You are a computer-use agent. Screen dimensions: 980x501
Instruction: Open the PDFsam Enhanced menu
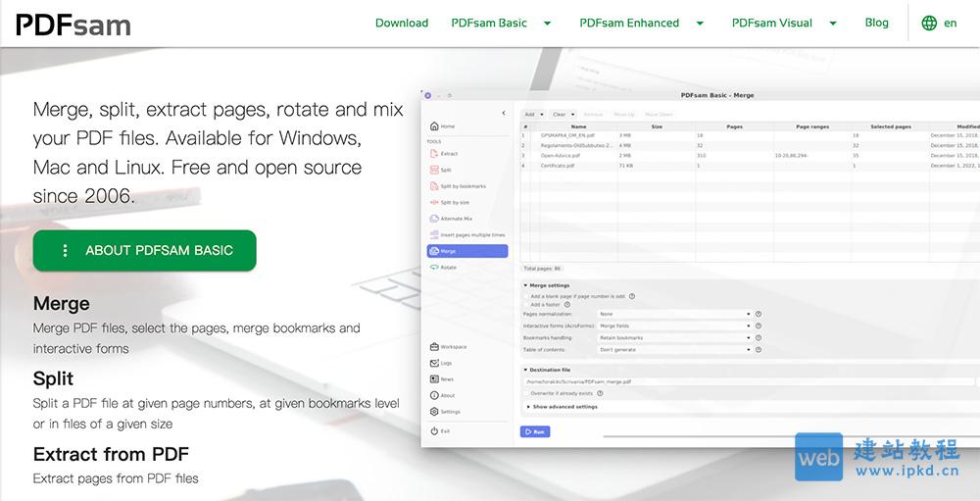641,23
